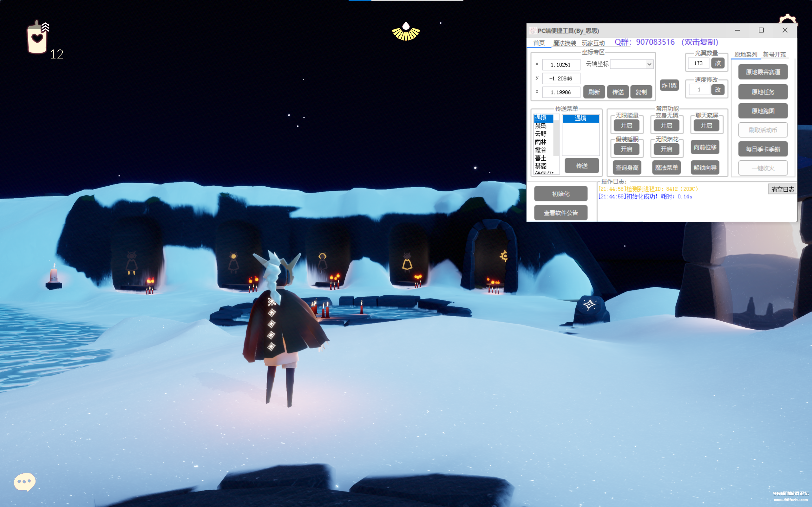Click the teleport list scrollbar
Image resolution: width=812 pixels, height=507 pixels.
(x=556, y=138)
